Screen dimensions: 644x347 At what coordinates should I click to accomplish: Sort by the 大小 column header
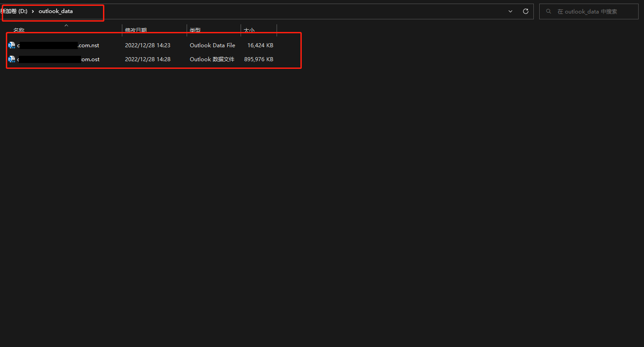[x=249, y=30]
